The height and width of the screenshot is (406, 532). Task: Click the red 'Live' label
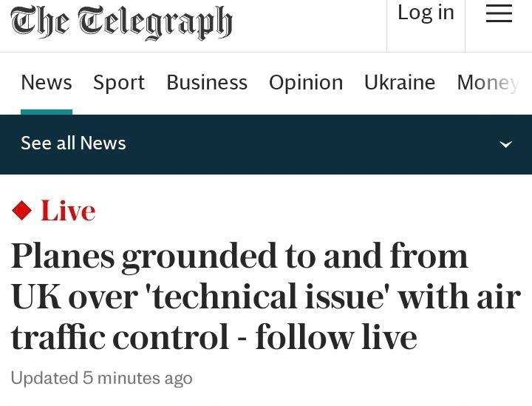68,212
